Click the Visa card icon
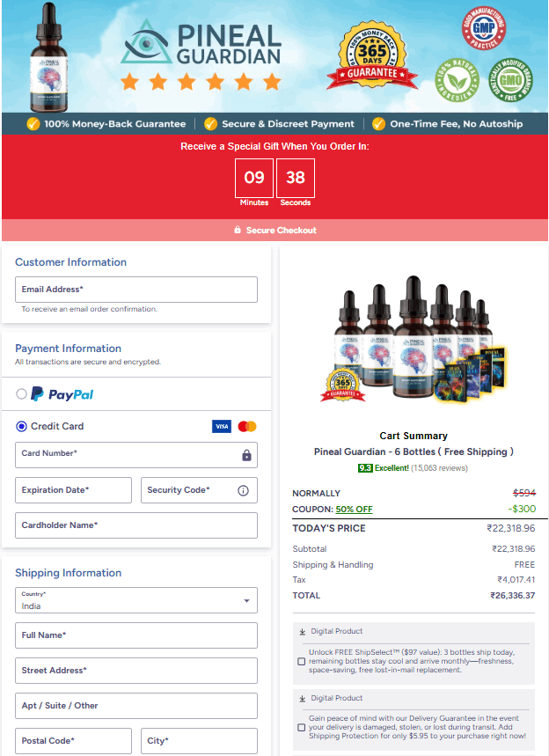Screen dimensions: 549x756 222,426
